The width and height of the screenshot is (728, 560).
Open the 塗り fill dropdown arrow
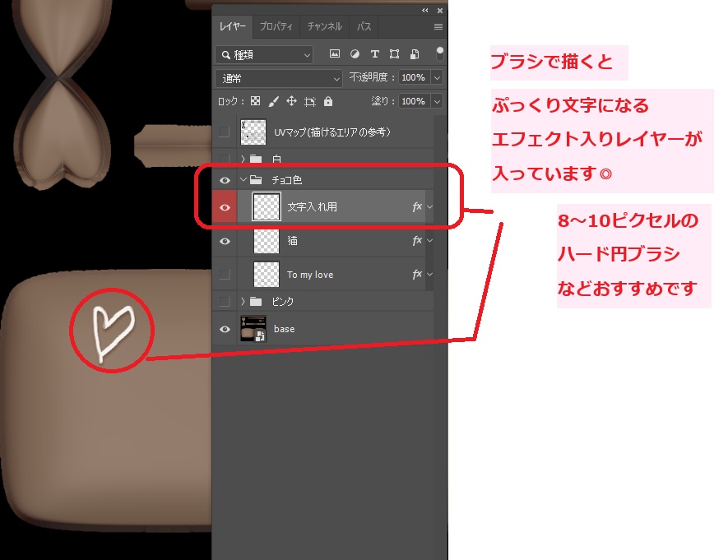[x=437, y=101]
